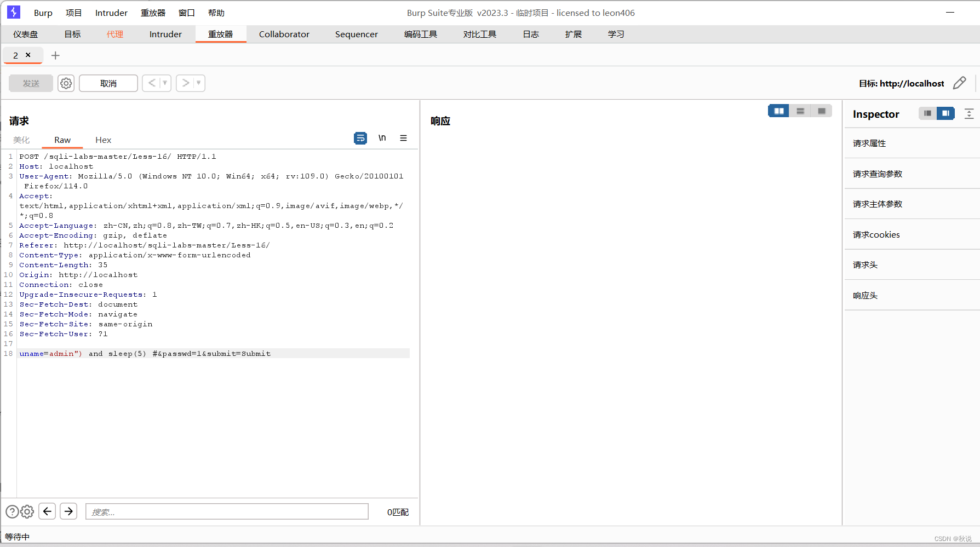Switch to the 对比工具 tab

point(480,34)
